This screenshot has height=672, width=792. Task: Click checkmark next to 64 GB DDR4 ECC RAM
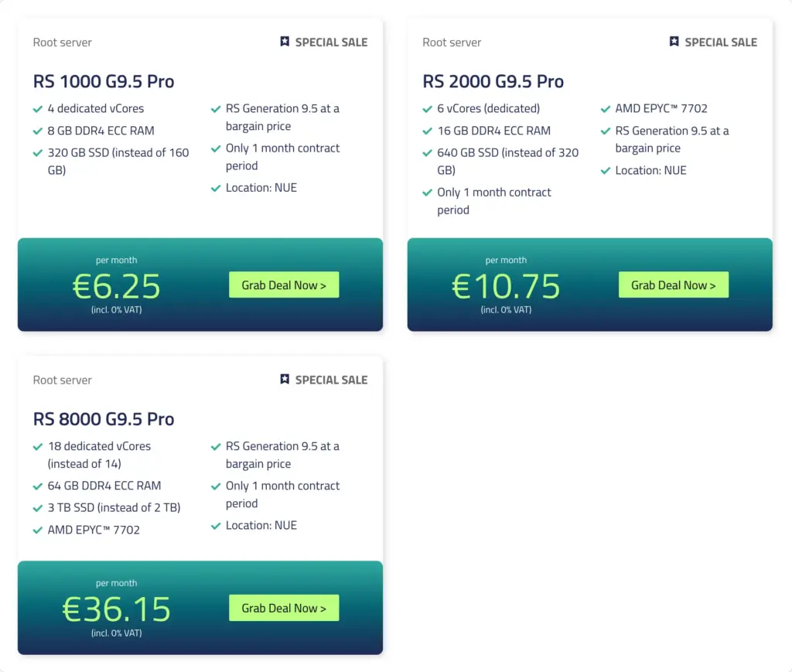point(37,486)
